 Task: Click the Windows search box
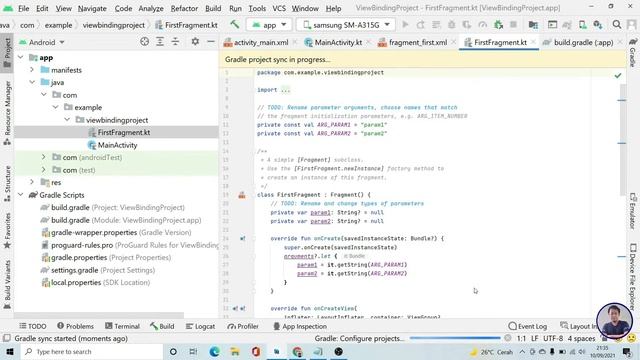coord(91,351)
